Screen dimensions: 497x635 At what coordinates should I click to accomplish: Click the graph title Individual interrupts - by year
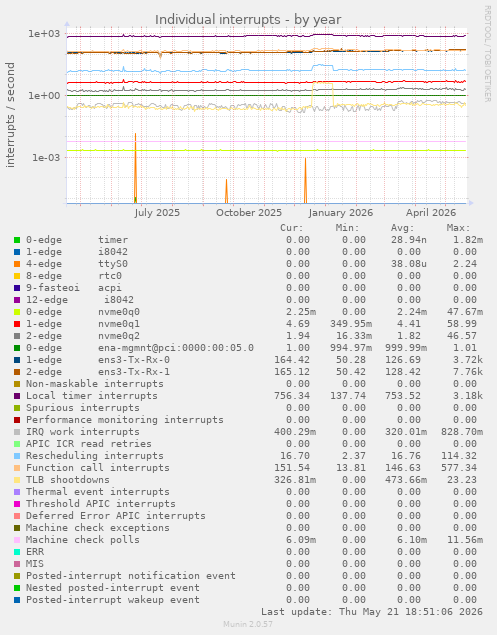248,19
